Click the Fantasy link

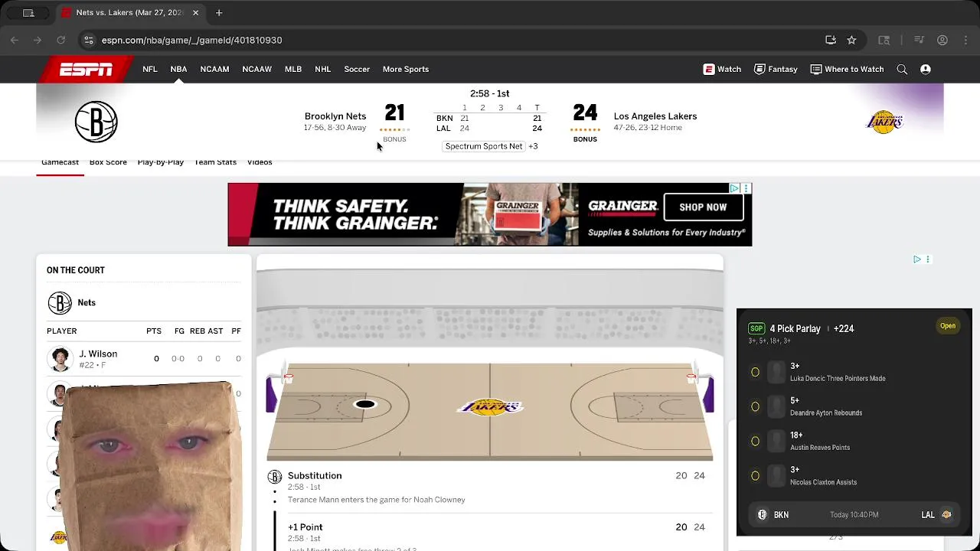[x=776, y=69]
